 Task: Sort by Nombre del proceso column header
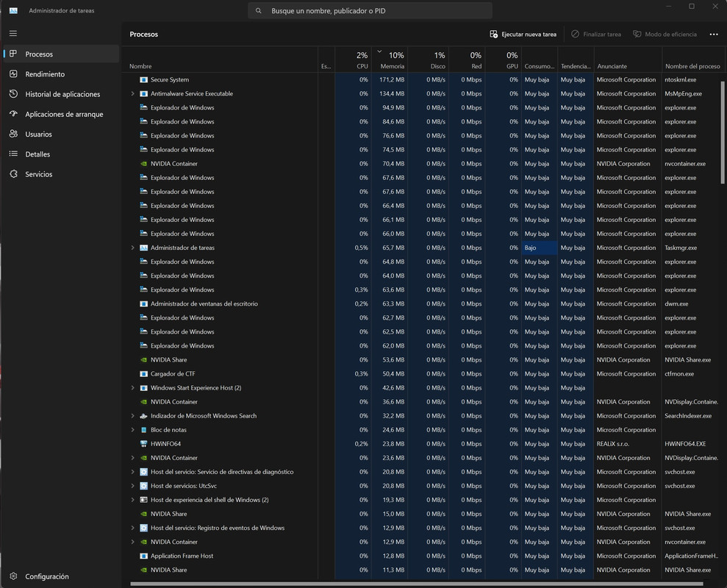click(x=692, y=60)
